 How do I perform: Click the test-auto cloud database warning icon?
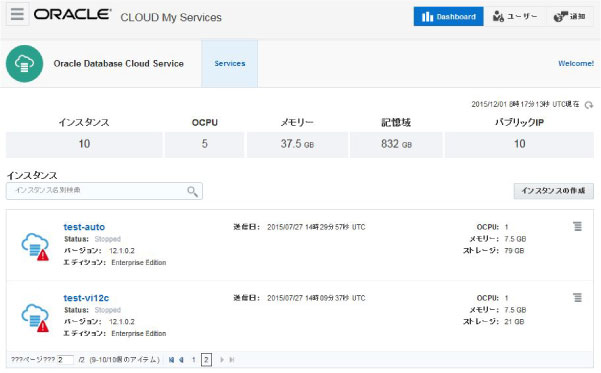pyautogui.click(x=35, y=247)
